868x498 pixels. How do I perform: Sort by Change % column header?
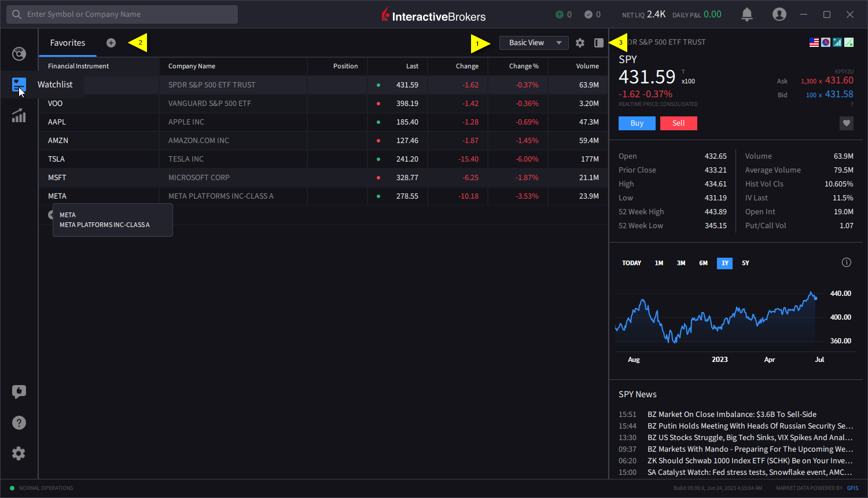[524, 66]
